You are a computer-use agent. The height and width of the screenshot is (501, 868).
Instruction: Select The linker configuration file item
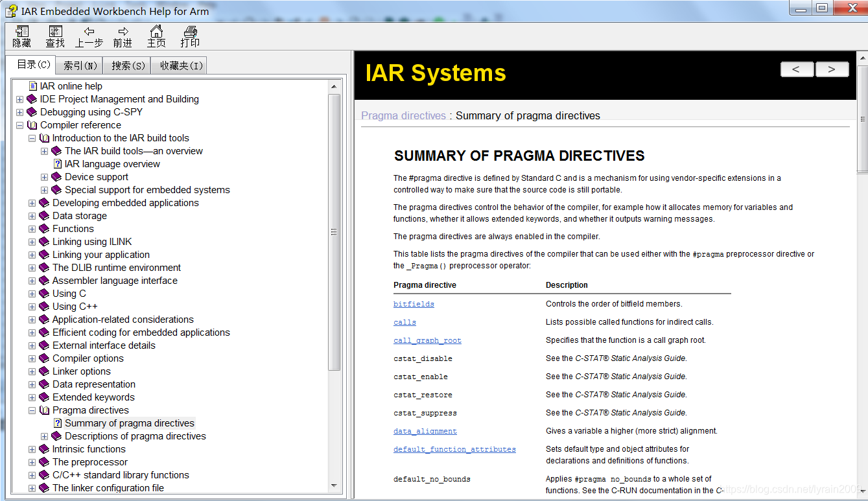[108, 488]
